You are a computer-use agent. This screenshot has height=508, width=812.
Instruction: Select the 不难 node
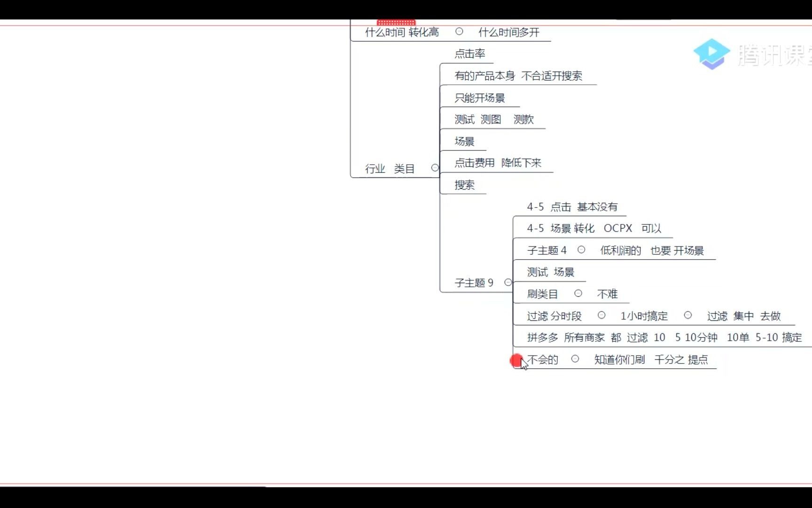point(607,294)
